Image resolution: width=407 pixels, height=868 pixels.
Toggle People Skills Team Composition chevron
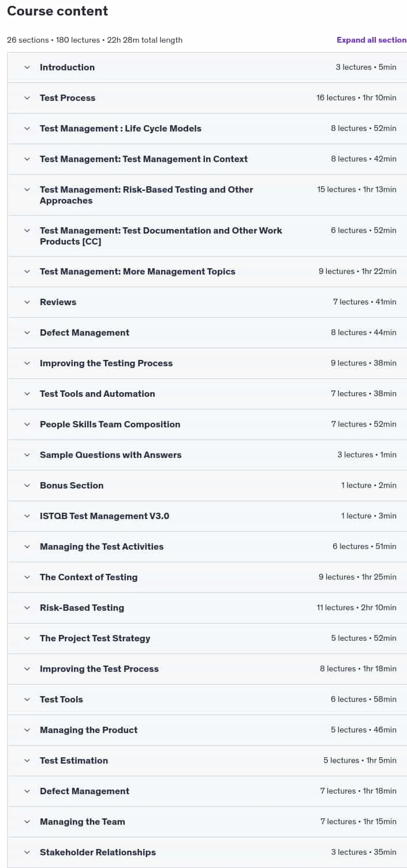27,424
